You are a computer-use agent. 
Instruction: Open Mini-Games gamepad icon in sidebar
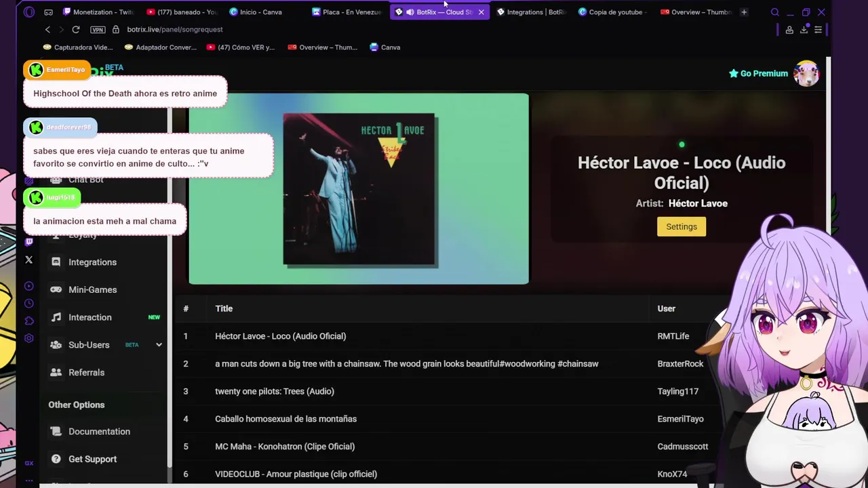(56, 289)
